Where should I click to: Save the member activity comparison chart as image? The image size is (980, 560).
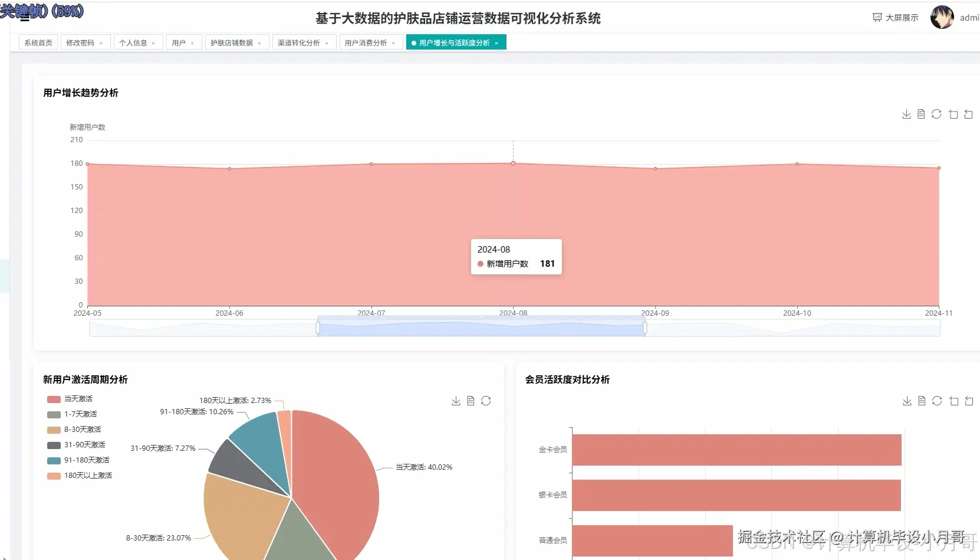[x=907, y=401]
